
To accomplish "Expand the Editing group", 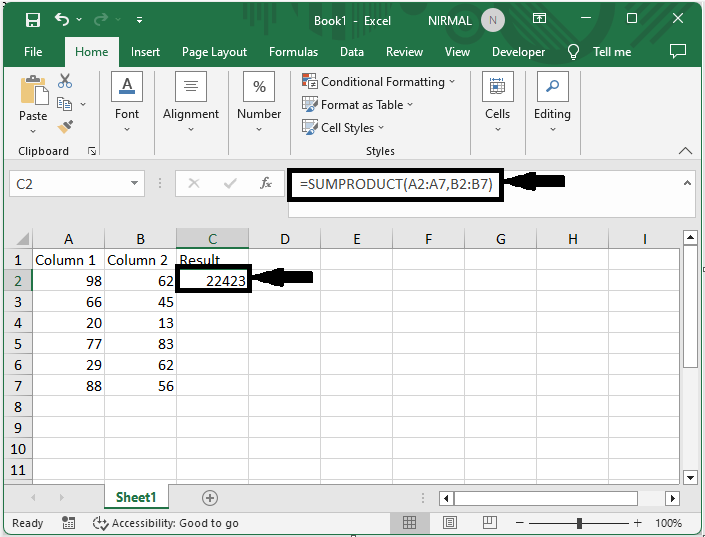I will (552, 103).
